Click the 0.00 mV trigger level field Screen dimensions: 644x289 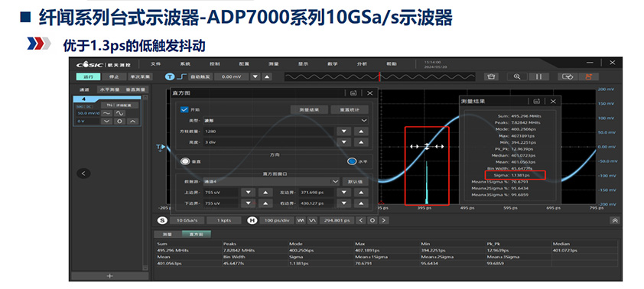point(232,76)
